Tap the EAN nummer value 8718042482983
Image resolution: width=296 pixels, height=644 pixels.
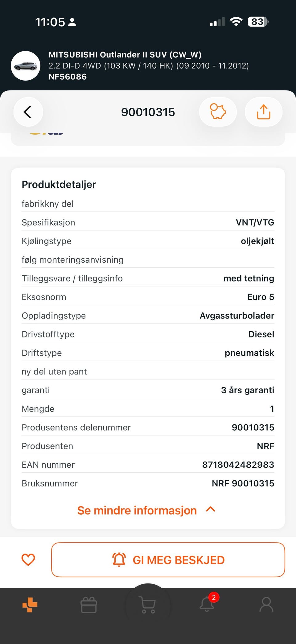point(238,465)
